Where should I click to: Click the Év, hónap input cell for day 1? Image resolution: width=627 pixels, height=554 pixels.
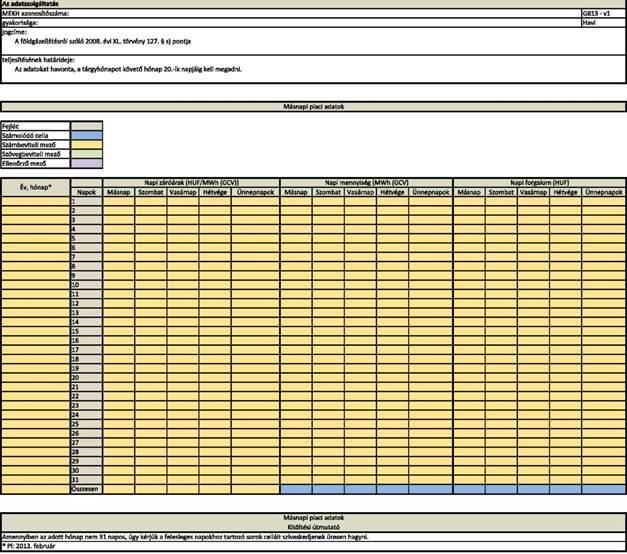click(36, 201)
